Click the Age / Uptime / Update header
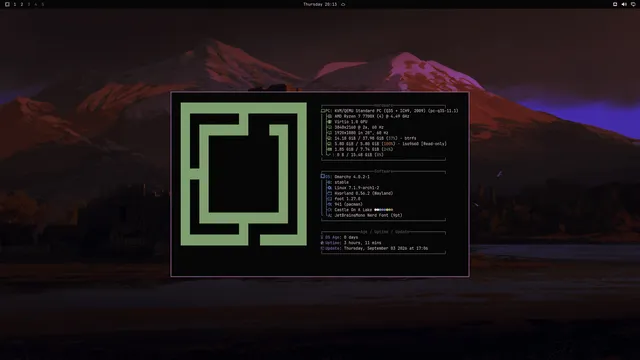The image size is (640, 360). pyautogui.click(x=384, y=232)
